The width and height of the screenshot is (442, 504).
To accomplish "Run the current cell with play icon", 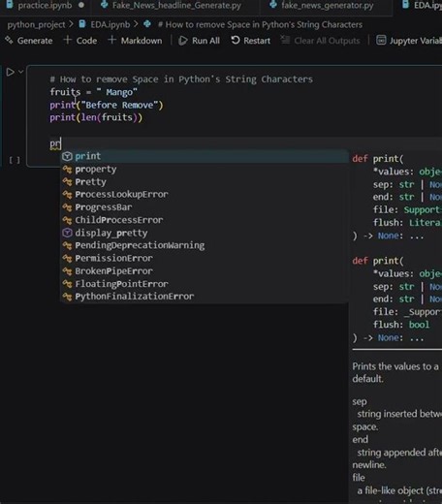I will coord(10,72).
